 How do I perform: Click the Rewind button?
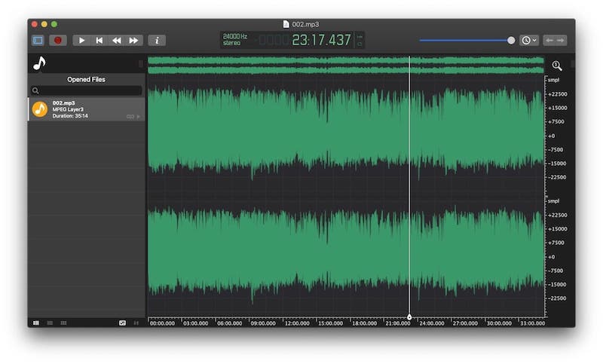tap(116, 40)
